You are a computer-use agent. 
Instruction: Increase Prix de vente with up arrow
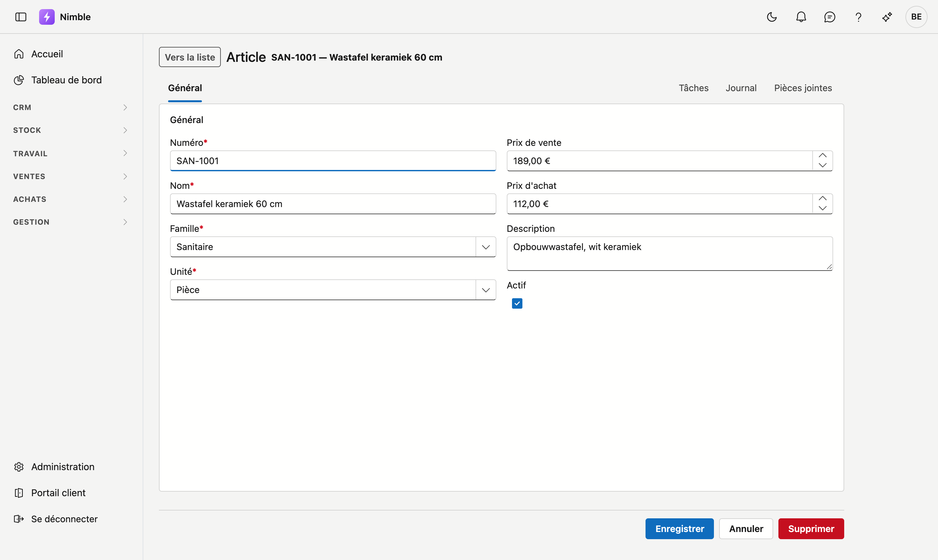pyautogui.click(x=822, y=156)
